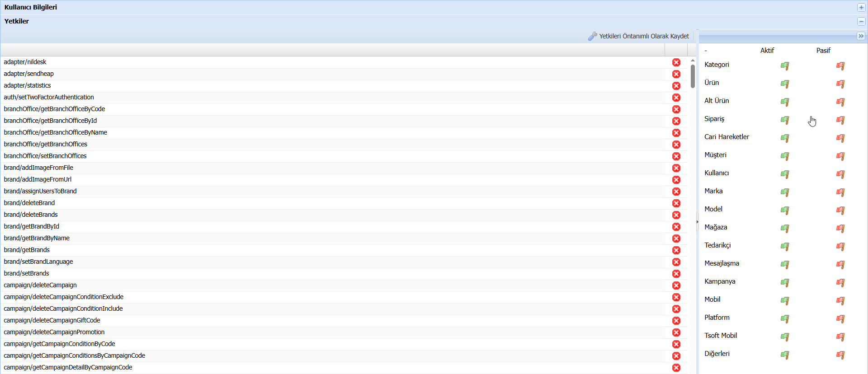Click red Pasif flag for Kampanya
Viewport: 868px width, 374px height.
tap(840, 283)
